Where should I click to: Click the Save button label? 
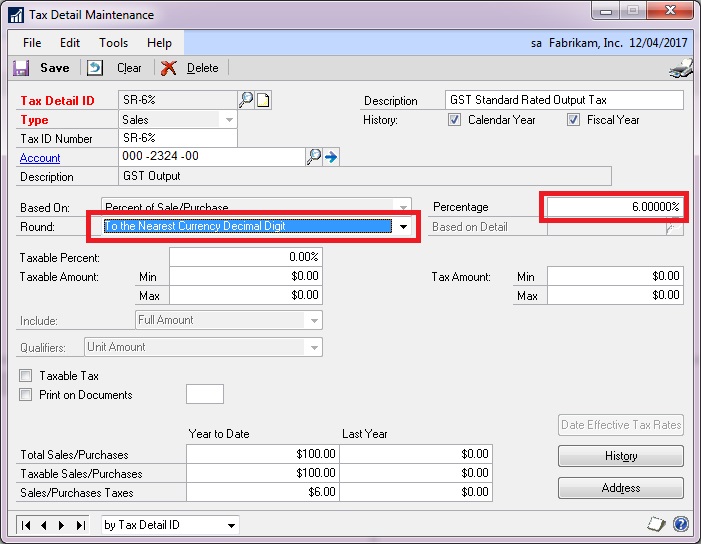tap(55, 68)
